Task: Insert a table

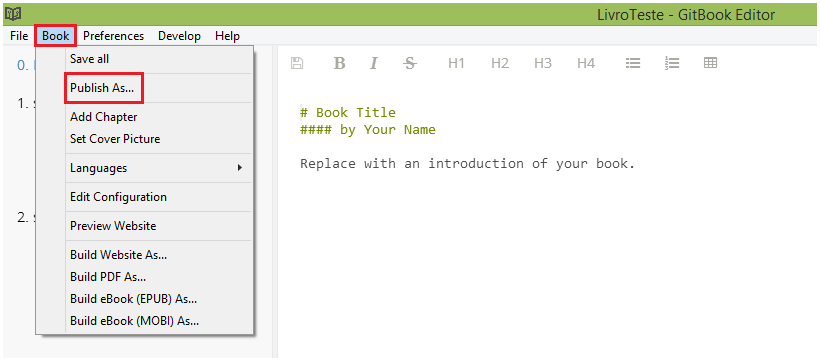Action: tap(710, 63)
